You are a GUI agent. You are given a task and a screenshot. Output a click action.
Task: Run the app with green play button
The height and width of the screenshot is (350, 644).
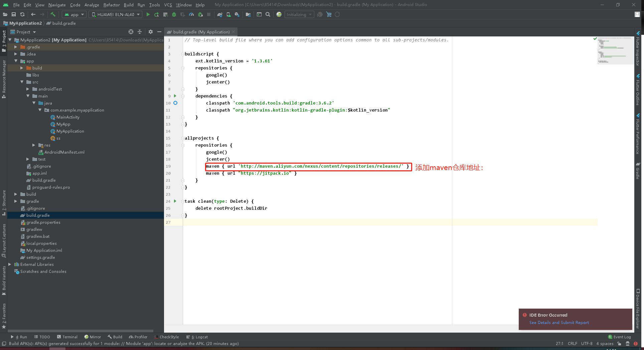click(148, 14)
